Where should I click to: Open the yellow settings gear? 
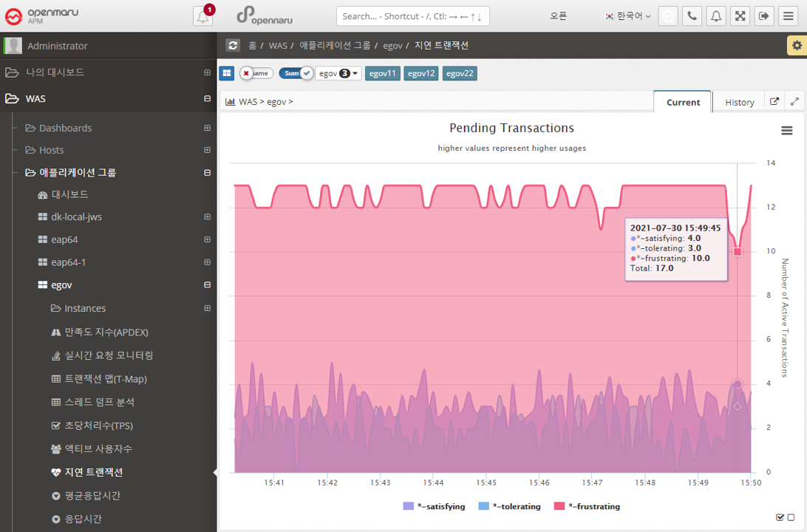[x=797, y=46]
